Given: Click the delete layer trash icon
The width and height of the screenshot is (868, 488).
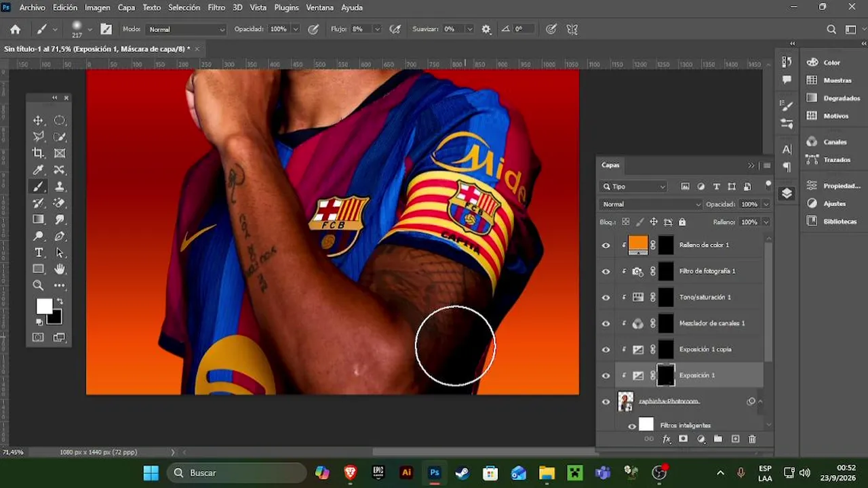Looking at the screenshot, I should [x=752, y=439].
